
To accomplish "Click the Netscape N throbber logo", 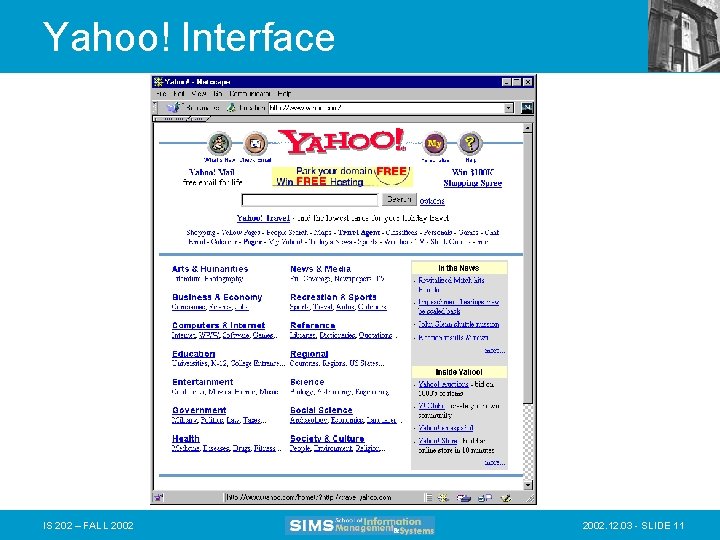I will (x=527, y=108).
